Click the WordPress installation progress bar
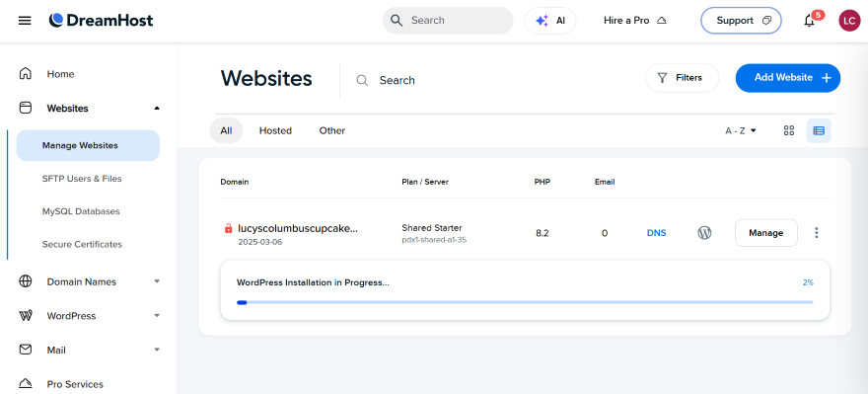868x394 pixels. coord(525,302)
